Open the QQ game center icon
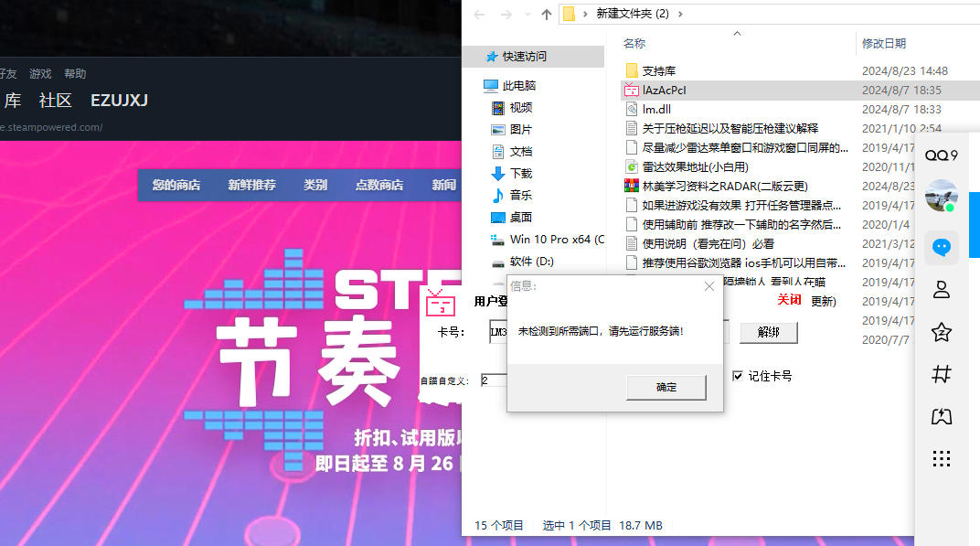Screen dimensions: 980x546 pyautogui.click(x=942, y=416)
